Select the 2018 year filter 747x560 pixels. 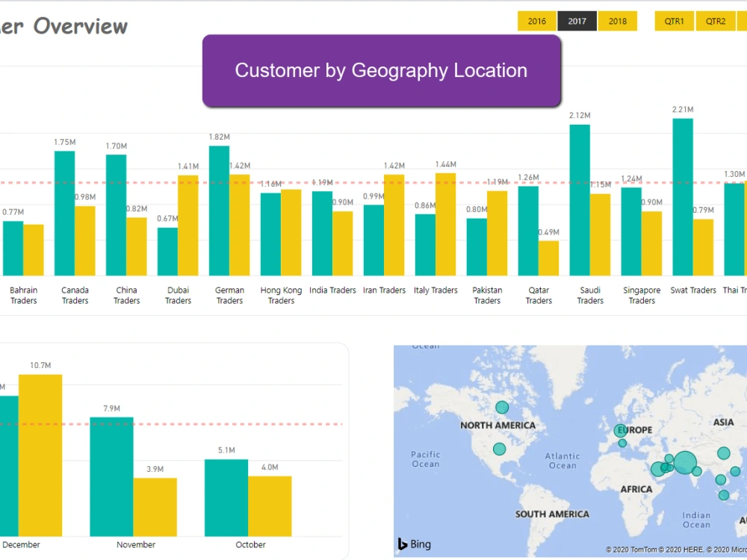click(618, 21)
